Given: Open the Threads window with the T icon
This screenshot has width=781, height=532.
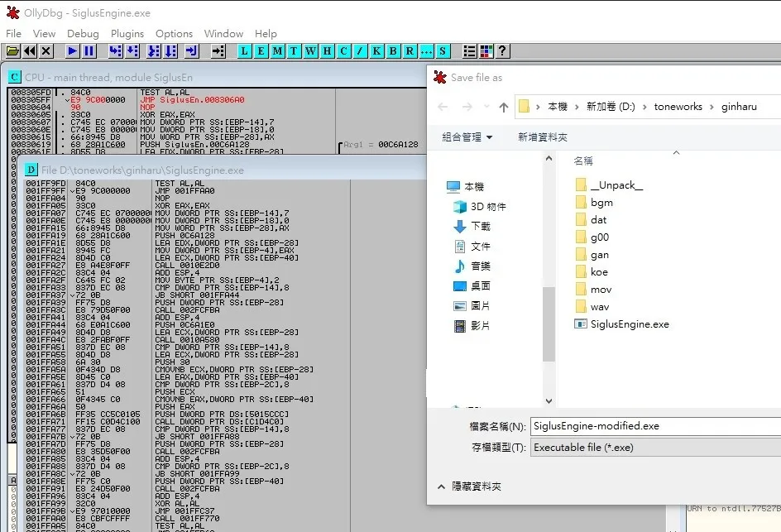Looking at the screenshot, I should [x=295, y=51].
